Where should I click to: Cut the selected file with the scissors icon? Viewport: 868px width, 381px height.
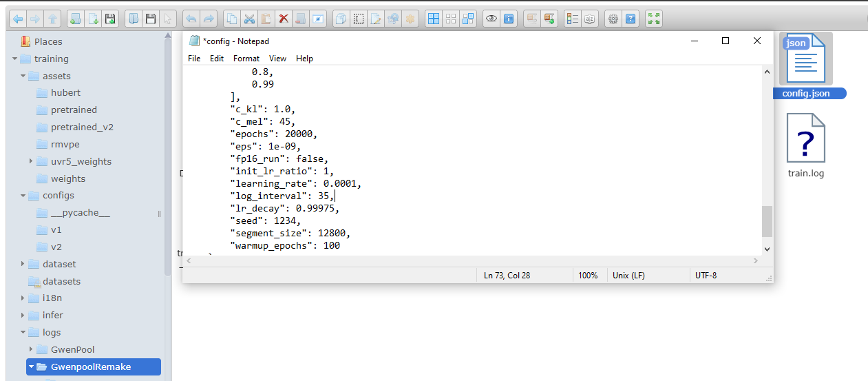click(x=249, y=19)
